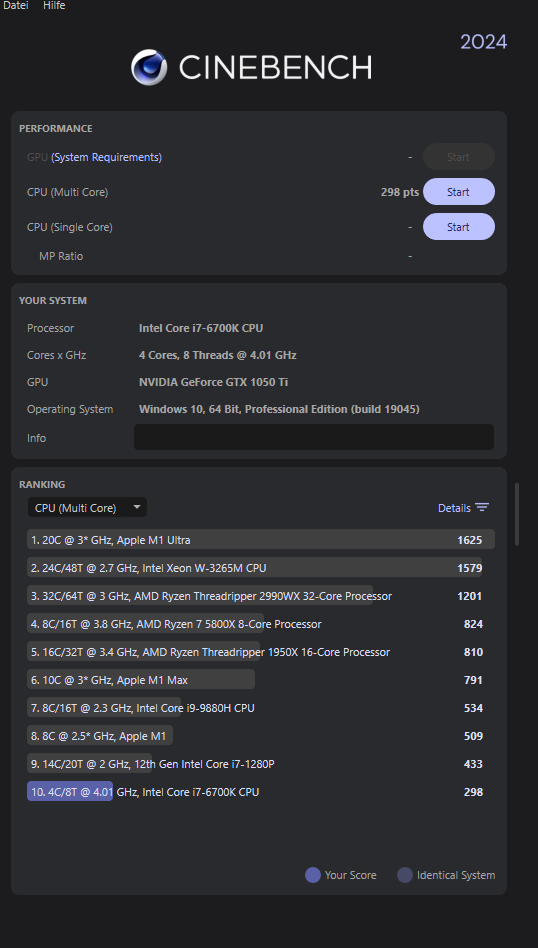Click the Identical System legend circle
This screenshot has height=948, width=538.
(x=405, y=875)
